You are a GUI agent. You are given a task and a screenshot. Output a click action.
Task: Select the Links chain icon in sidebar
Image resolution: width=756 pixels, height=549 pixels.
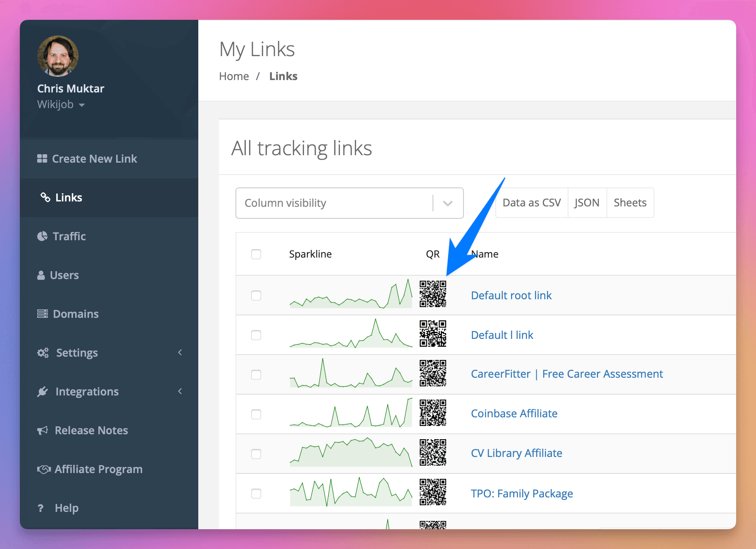(44, 197)
